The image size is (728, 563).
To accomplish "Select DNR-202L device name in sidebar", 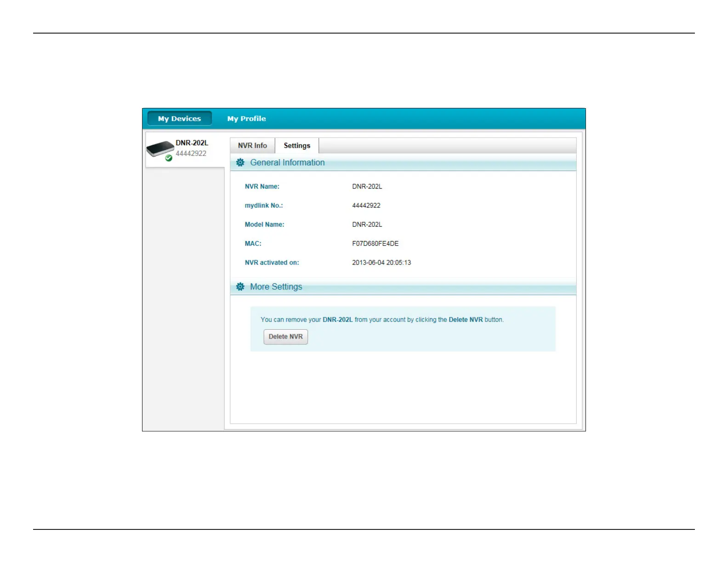I will coord(192,143).
